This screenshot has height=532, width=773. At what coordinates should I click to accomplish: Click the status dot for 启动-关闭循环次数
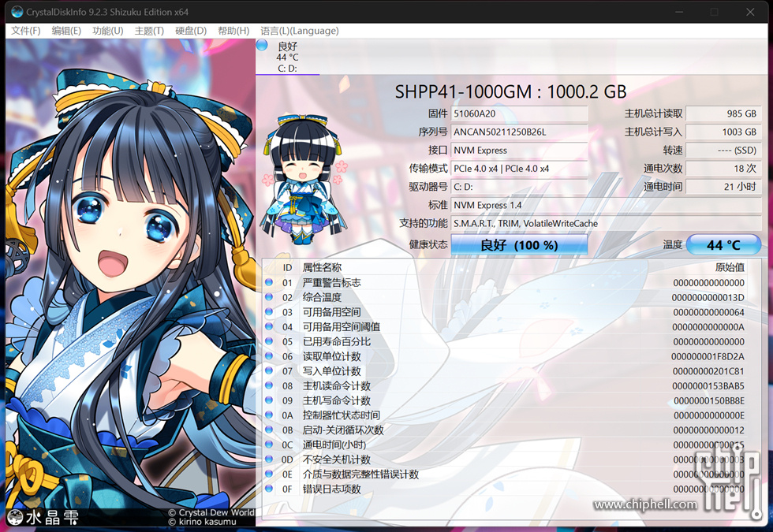(x=269, y=430)
